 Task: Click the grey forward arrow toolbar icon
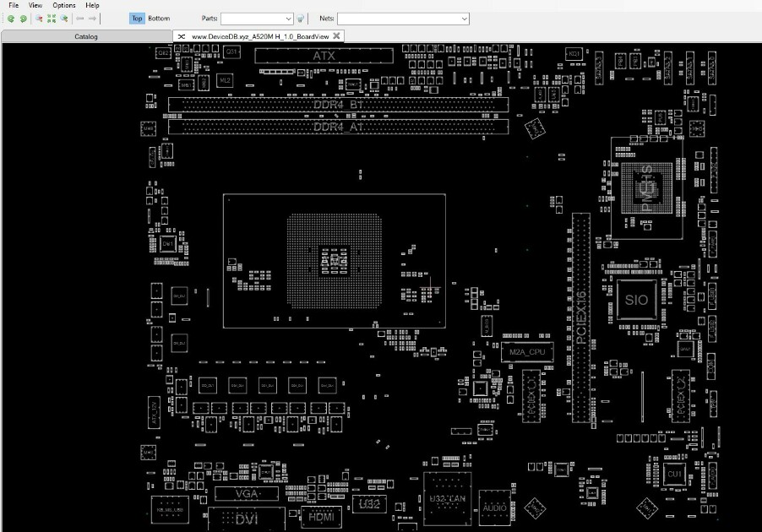(92, 19)
